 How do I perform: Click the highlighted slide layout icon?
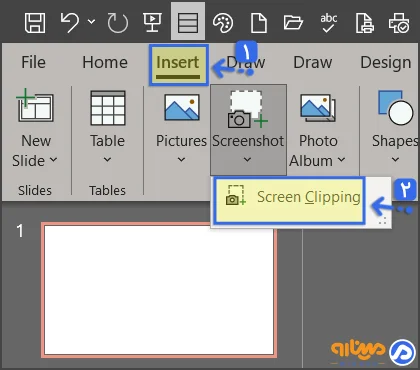(x=188, y=22)
